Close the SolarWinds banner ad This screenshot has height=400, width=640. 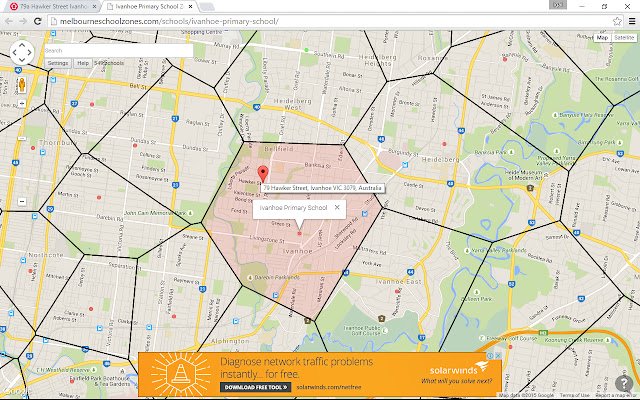[497, 356]
